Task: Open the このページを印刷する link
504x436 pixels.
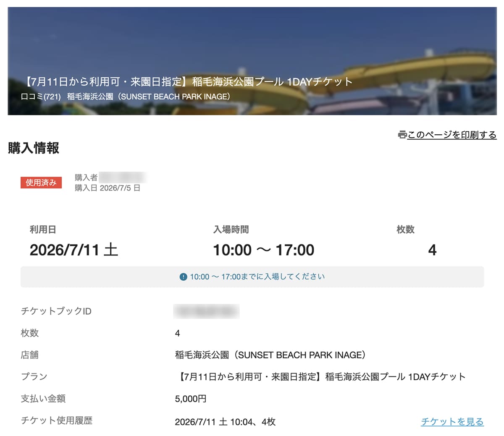Action: (x=452, y=135)
